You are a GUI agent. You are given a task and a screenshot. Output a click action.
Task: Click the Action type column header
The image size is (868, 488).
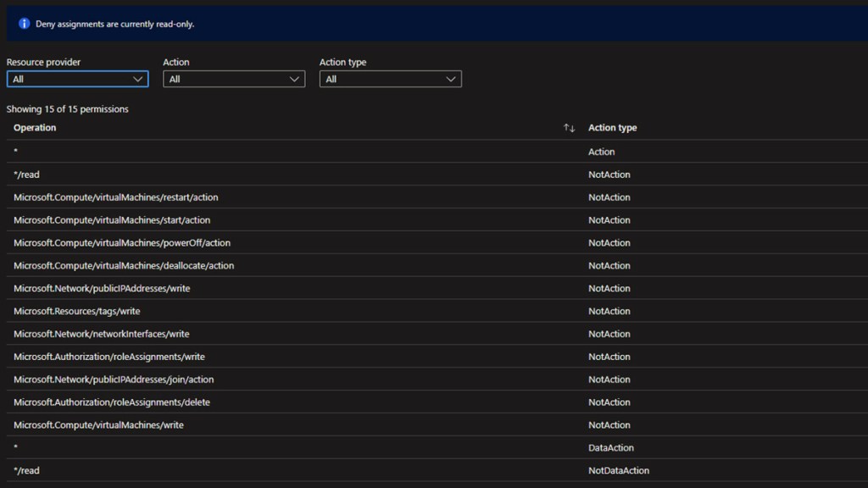click(x=612, y=128)
